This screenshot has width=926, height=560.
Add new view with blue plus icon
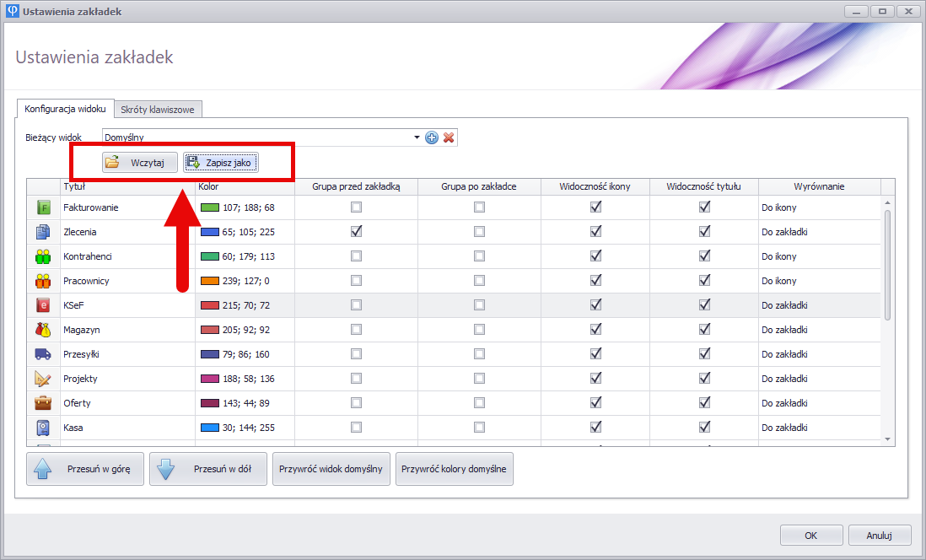[432, 137]
